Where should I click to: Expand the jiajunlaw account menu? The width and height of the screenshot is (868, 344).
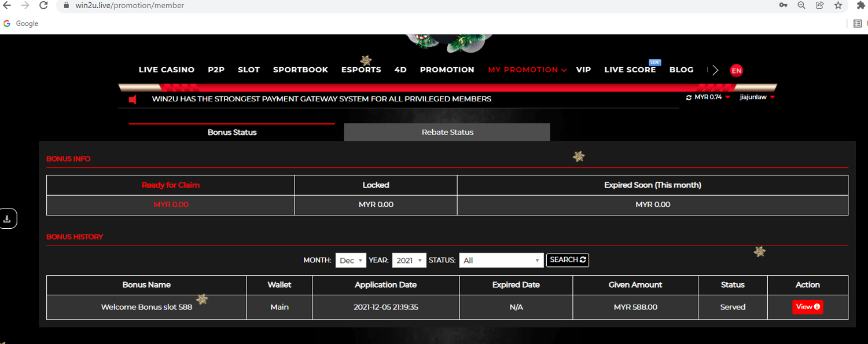[757, 97]
